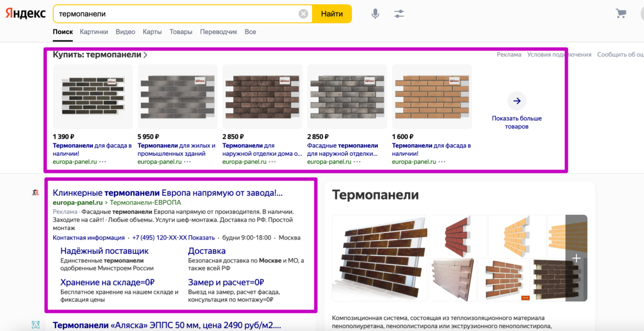Open the Переводчик tab
644x331 pixels.
[x=218, y=32]
